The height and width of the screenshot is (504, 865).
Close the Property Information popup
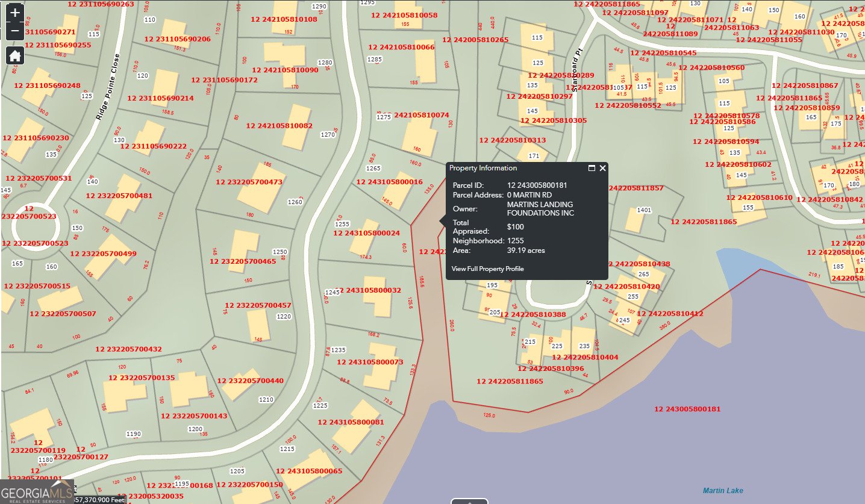602,168
